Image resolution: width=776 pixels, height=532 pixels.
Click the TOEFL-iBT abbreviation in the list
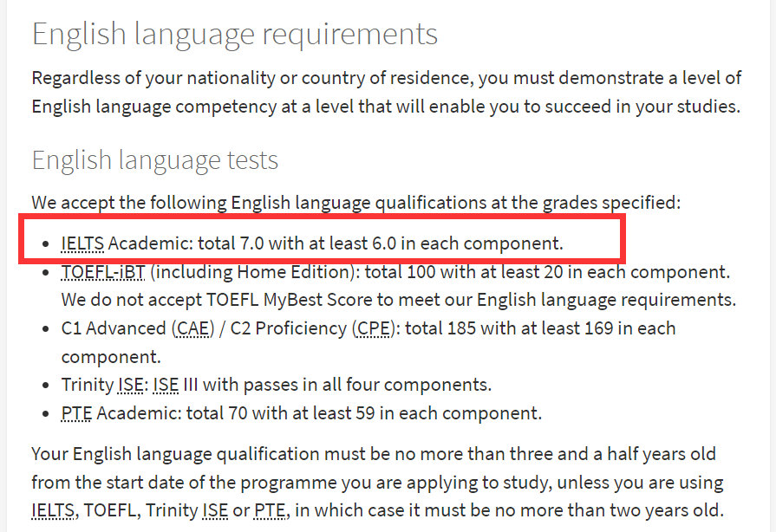point(103,272)
